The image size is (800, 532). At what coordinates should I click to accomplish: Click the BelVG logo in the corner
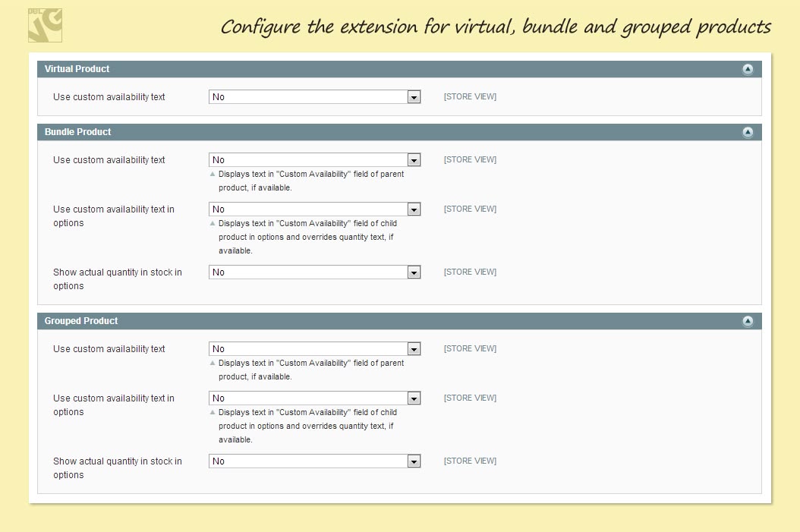45,25
